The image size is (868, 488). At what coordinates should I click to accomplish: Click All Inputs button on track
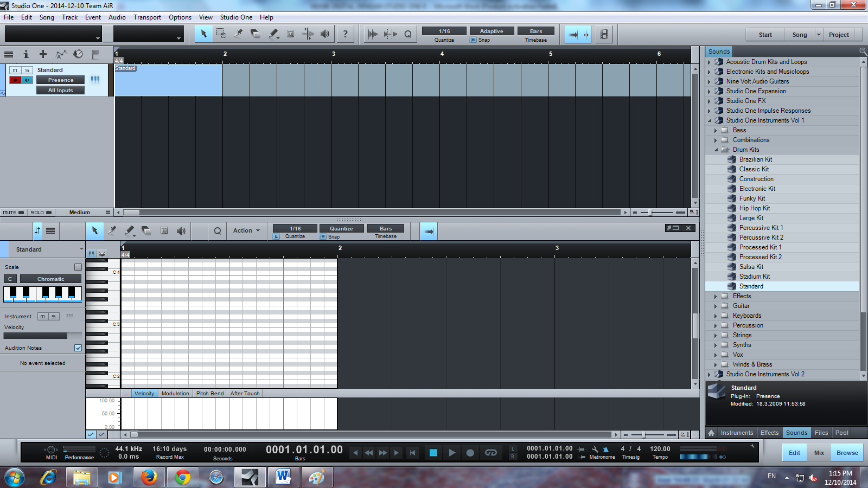[x=61, y=90]
